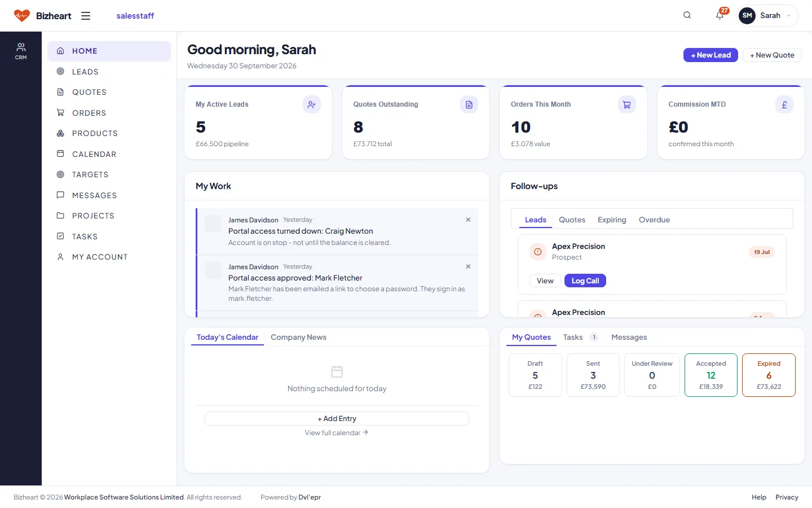
Task: Open Products in the sidebar
Action: click(109, 133)
